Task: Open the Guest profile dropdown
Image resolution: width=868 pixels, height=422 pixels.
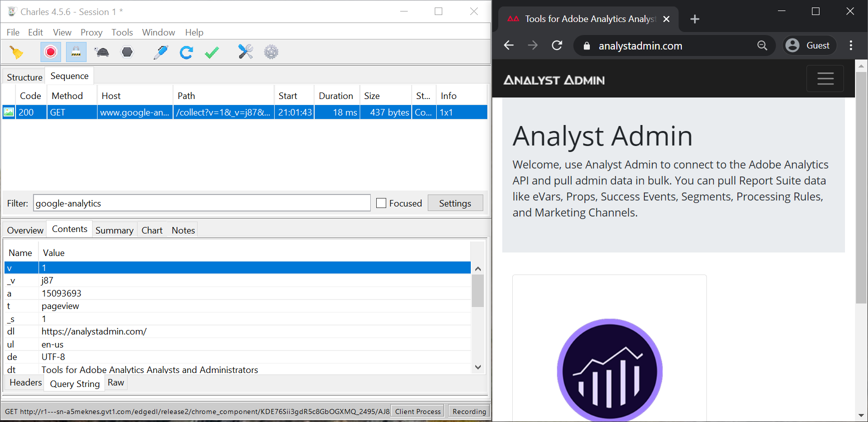Action: click(809, 45)
